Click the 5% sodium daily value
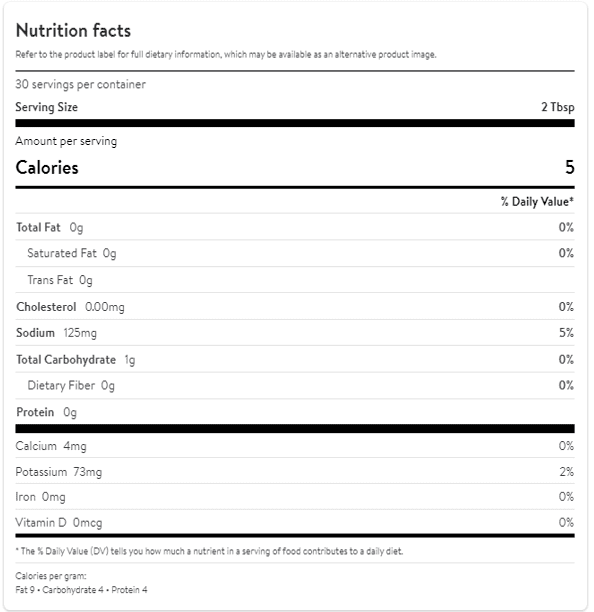 pyautogui.click(x=566, y=333)
